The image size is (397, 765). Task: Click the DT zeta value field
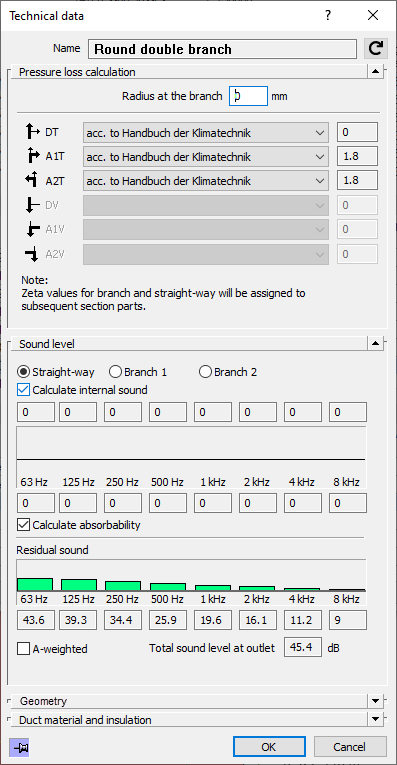click(357, 132)
